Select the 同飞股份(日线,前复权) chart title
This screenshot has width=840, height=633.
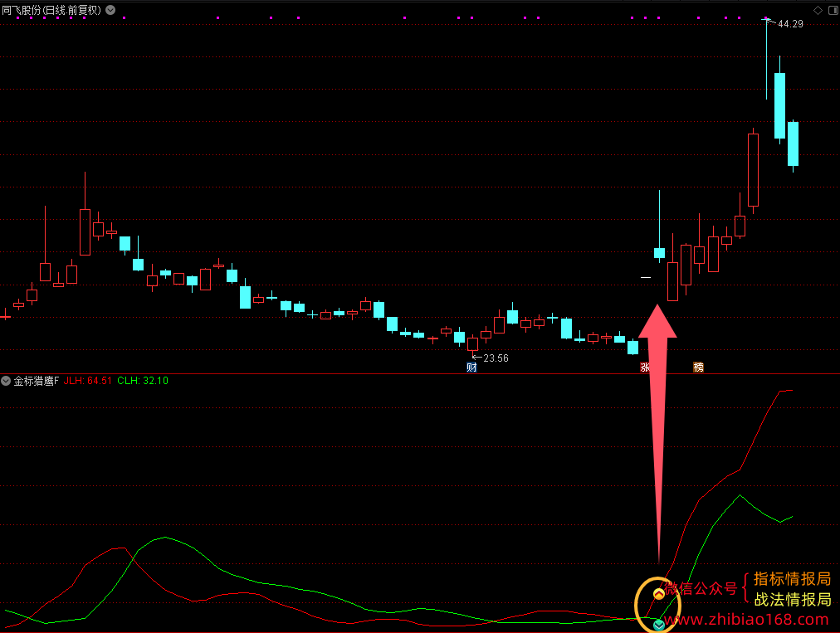(51, 10)
